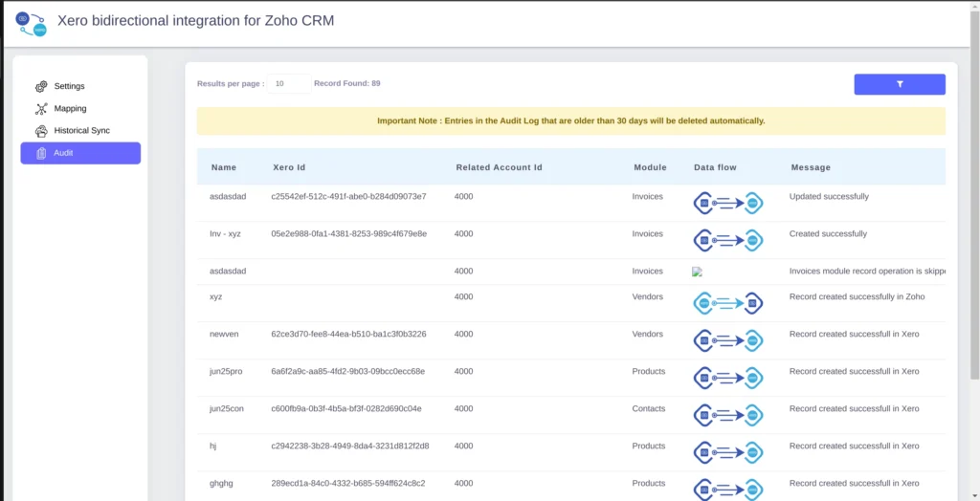Click Xero Id 6a6f2a9c-aa85-4fd2-9b03-09bcc0ecc68e

coord(348,372)
